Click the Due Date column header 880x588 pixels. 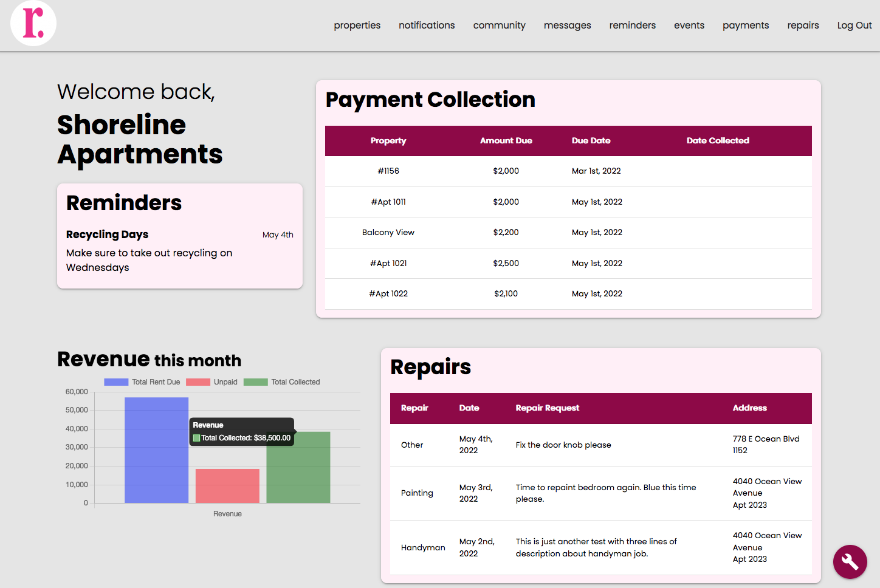pos(591,141)
